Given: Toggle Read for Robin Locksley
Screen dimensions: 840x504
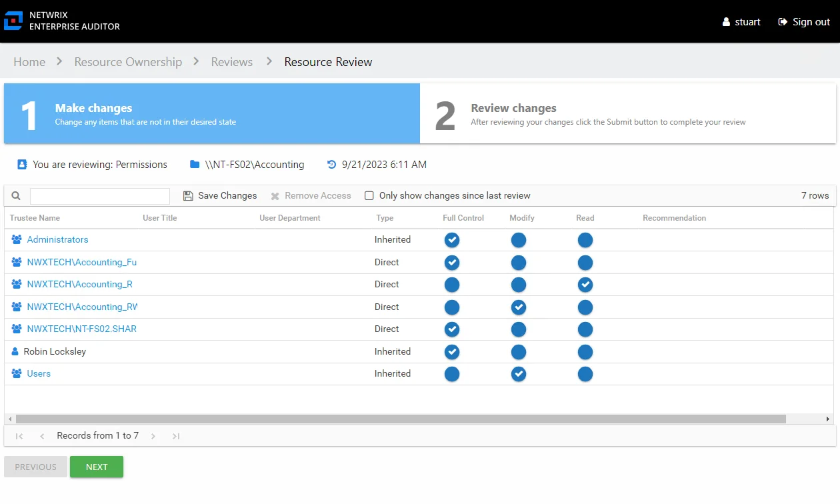Looking at the screenshot, I should tap(585, 352).
